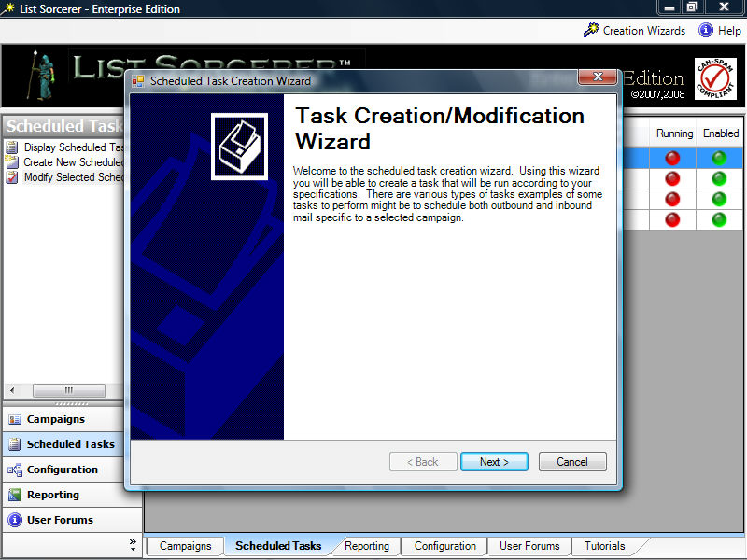
Task: Toggle the Enabled green light in last row
Action: click(x=719, y=219)
